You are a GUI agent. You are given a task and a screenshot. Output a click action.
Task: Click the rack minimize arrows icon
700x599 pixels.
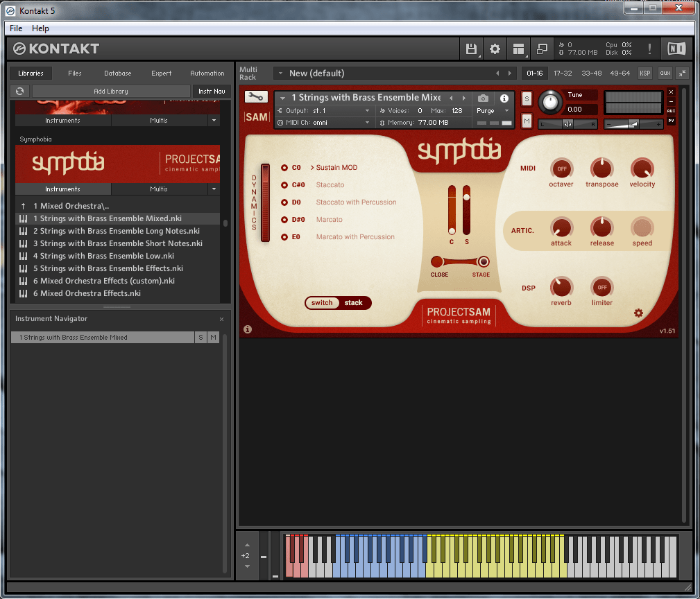point(683,73)
